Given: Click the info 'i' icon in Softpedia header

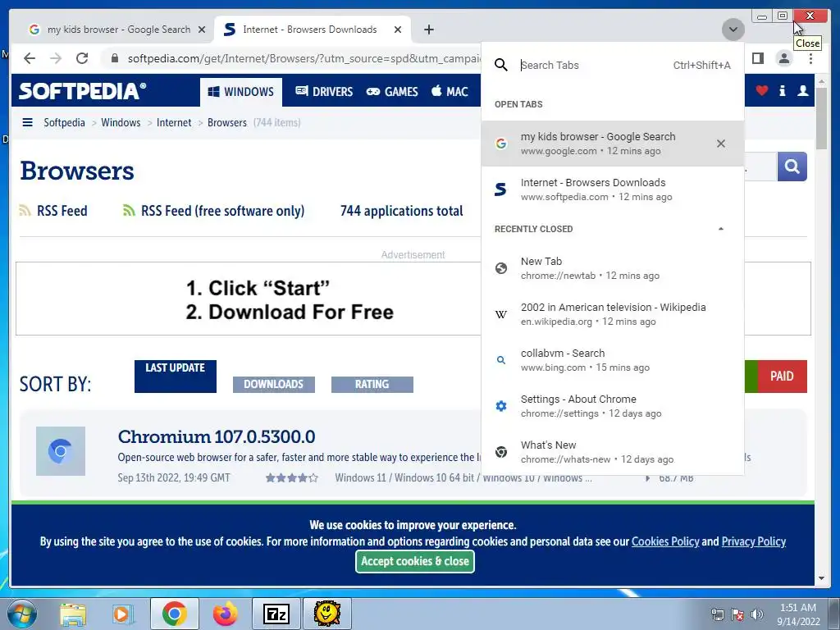Looking at the screenshot, I should pyautogui.click(x=782, y=91).
